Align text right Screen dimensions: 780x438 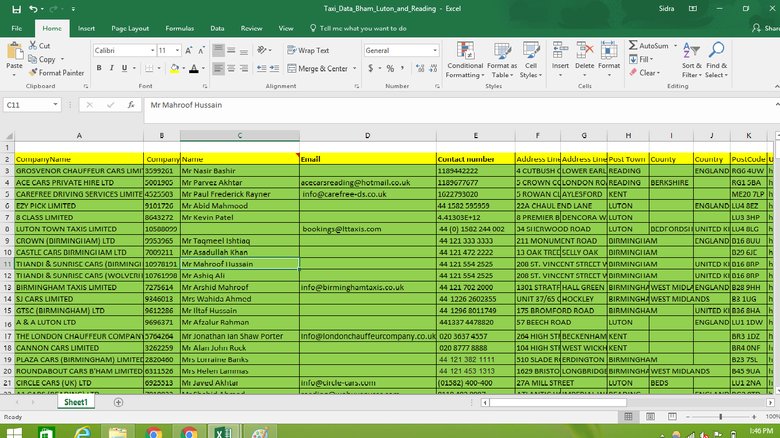244,68
